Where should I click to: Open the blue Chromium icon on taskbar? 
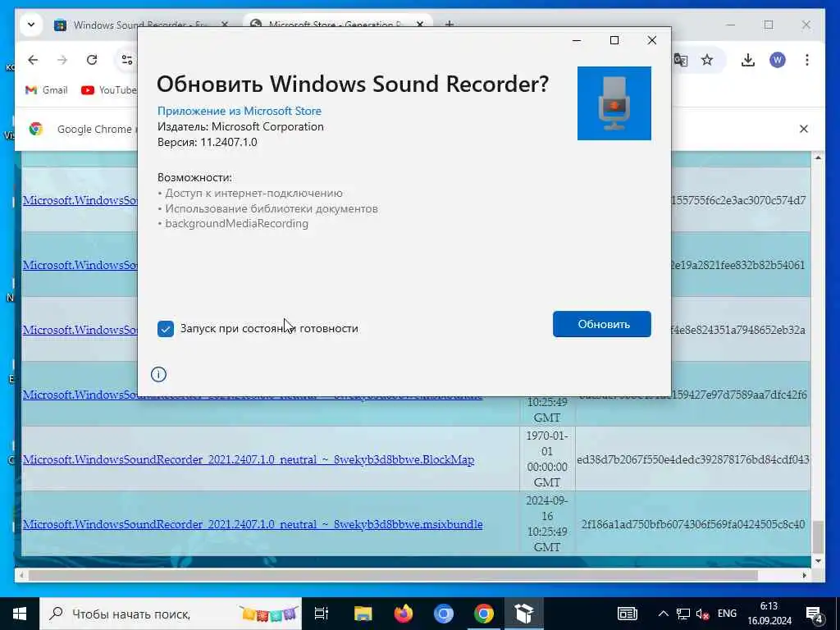click(x=443, y=614)
